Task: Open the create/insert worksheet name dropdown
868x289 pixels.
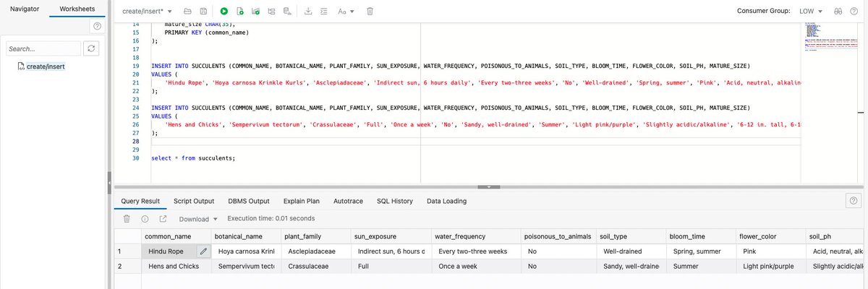Action: [x=148, y=12]
